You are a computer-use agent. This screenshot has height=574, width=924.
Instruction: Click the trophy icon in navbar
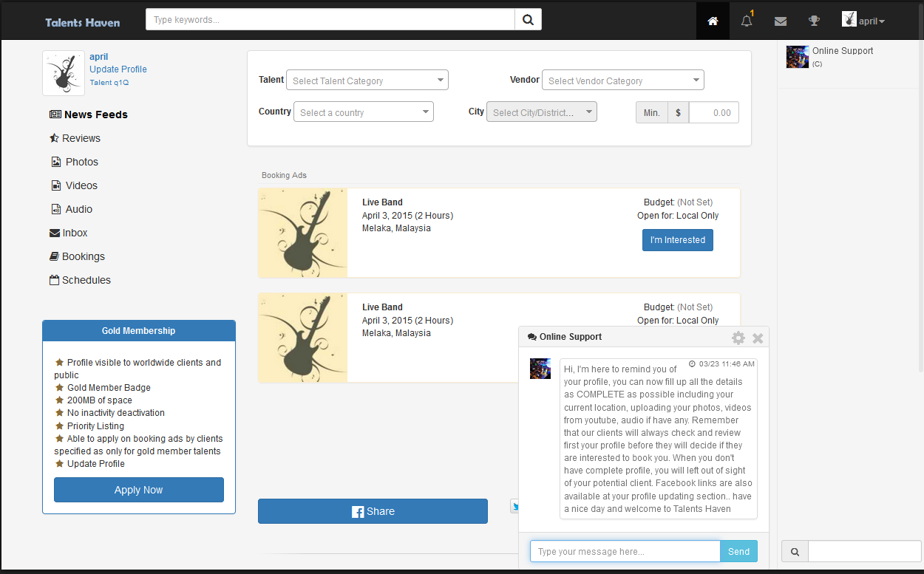(814, 21)
